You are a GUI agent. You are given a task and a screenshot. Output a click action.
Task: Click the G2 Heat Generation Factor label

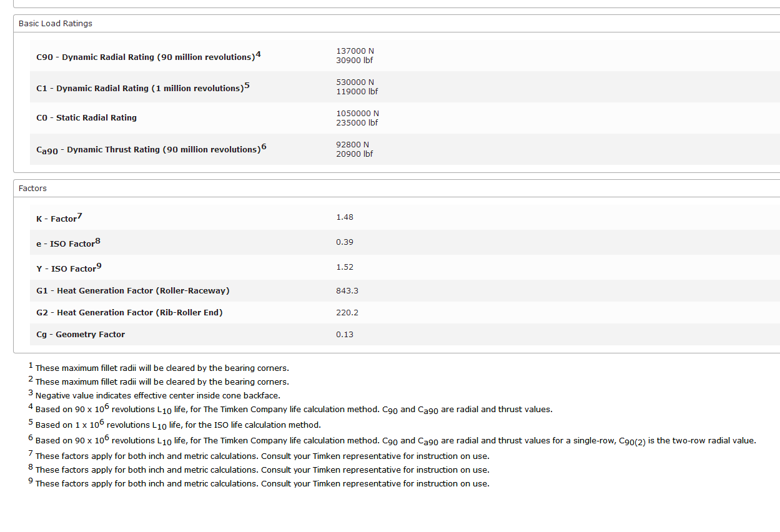(129, 313)
